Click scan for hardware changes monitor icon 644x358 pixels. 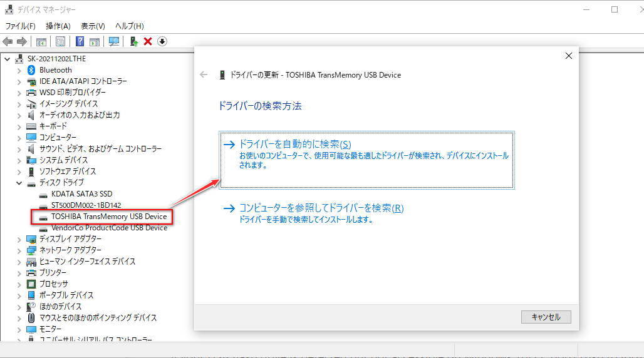[114, 41]
